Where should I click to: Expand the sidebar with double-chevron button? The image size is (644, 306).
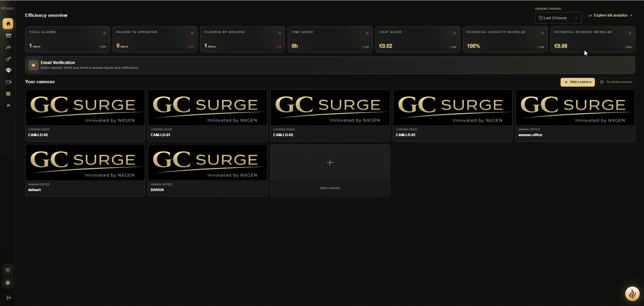8,270
